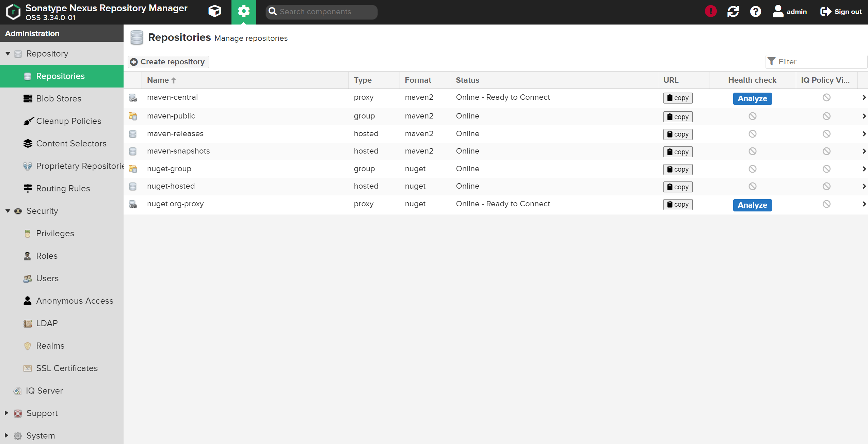Viewport: 868px width, 444px height.
Task: Click the Sonatype Nexus logo
Action: [x=13, y=12]
